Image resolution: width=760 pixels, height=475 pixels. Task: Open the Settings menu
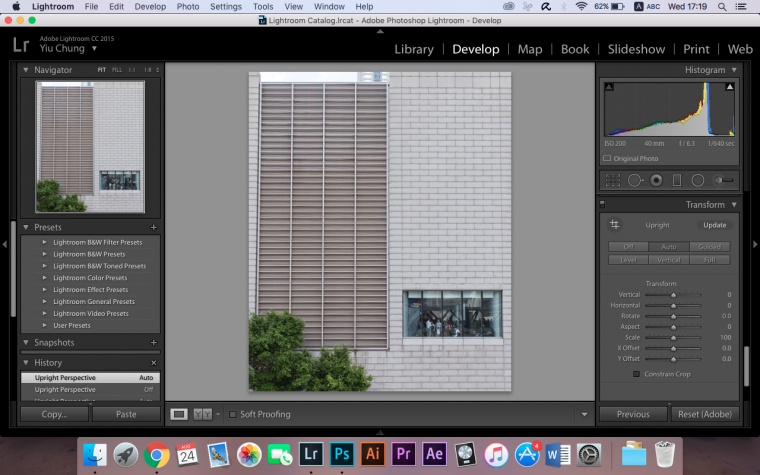[x=226, y=7]
